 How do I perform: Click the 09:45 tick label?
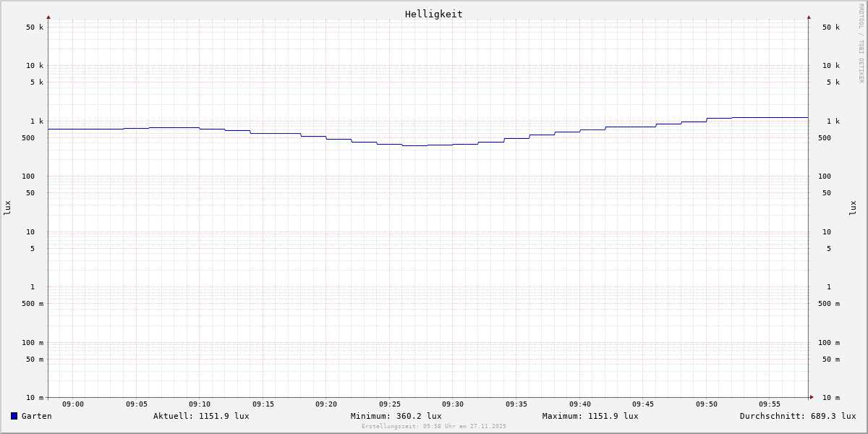pyautogui.click(x=643, y=404)
